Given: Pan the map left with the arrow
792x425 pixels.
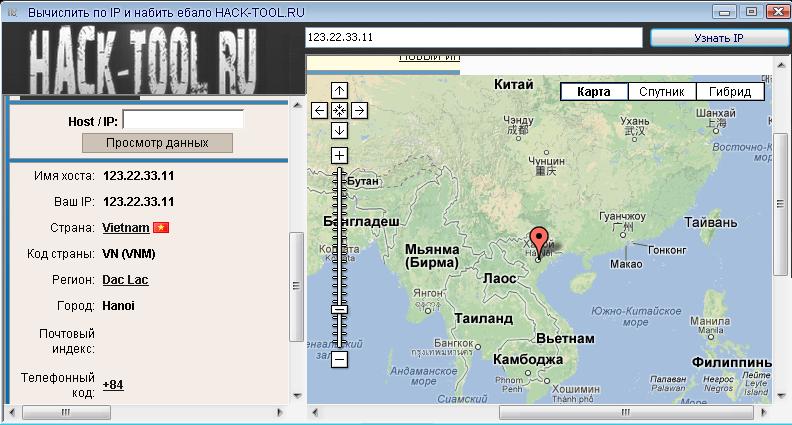Looking at the screenshot, I should point(319,110).
